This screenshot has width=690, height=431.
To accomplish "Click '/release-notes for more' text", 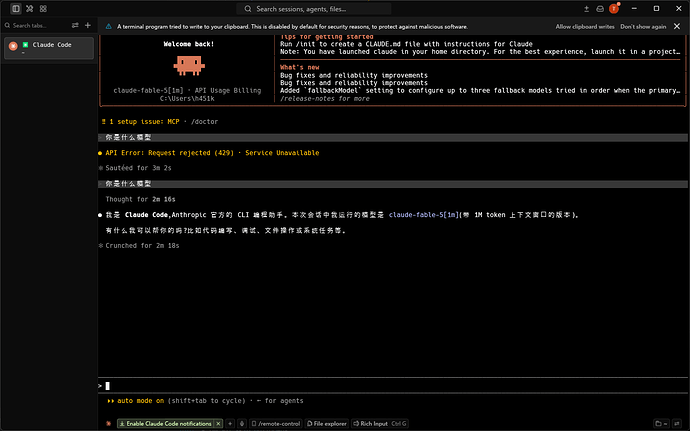I will coord(325,99).
